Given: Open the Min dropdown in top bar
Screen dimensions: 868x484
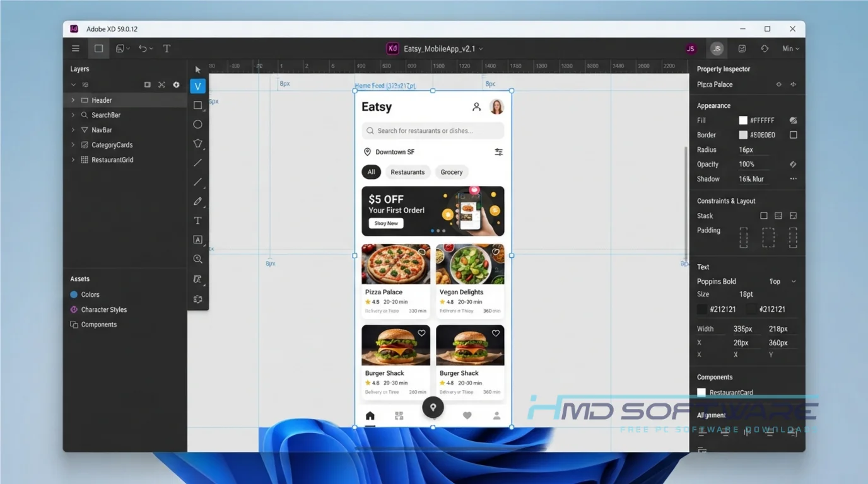Looking at the screenshot, I should point(790,49).
